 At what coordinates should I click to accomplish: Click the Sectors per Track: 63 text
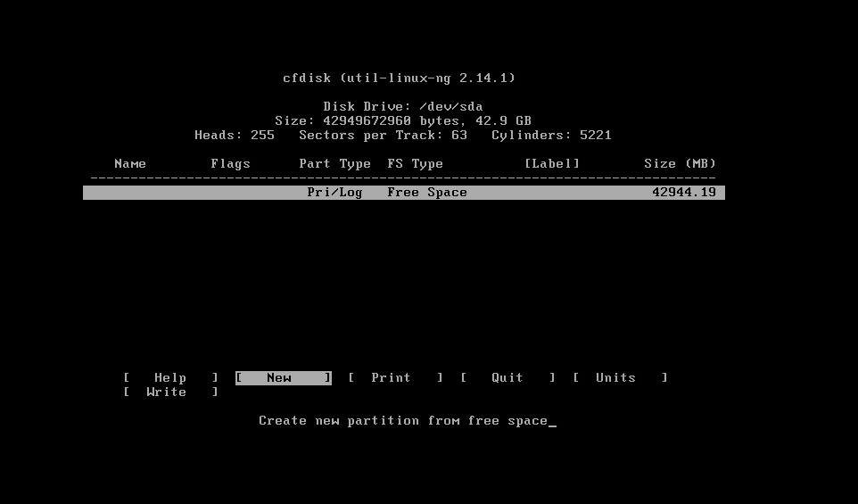point(383,136)
